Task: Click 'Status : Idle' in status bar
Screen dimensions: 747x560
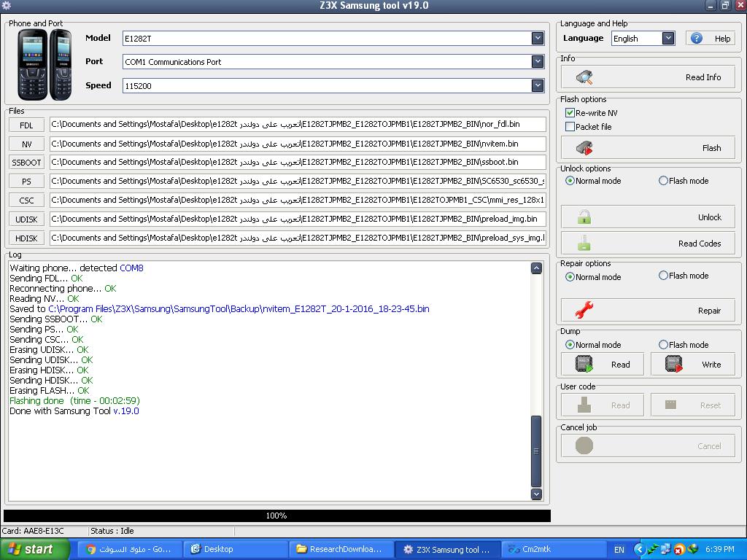Action: coord(112,531)
